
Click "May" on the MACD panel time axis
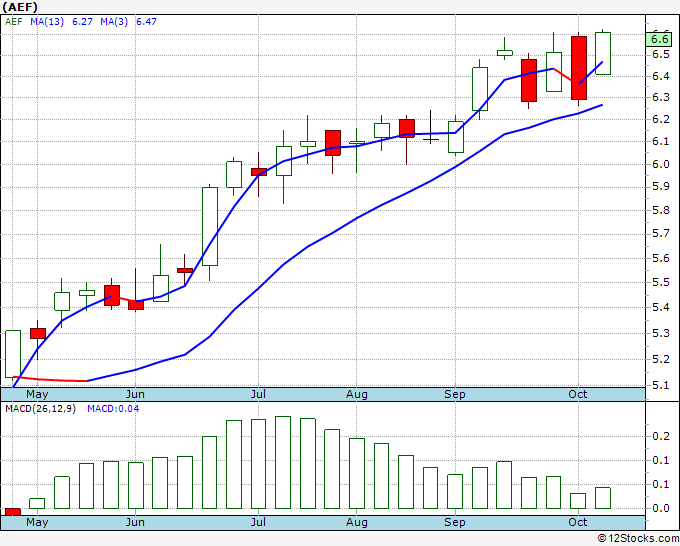point(37,522)
